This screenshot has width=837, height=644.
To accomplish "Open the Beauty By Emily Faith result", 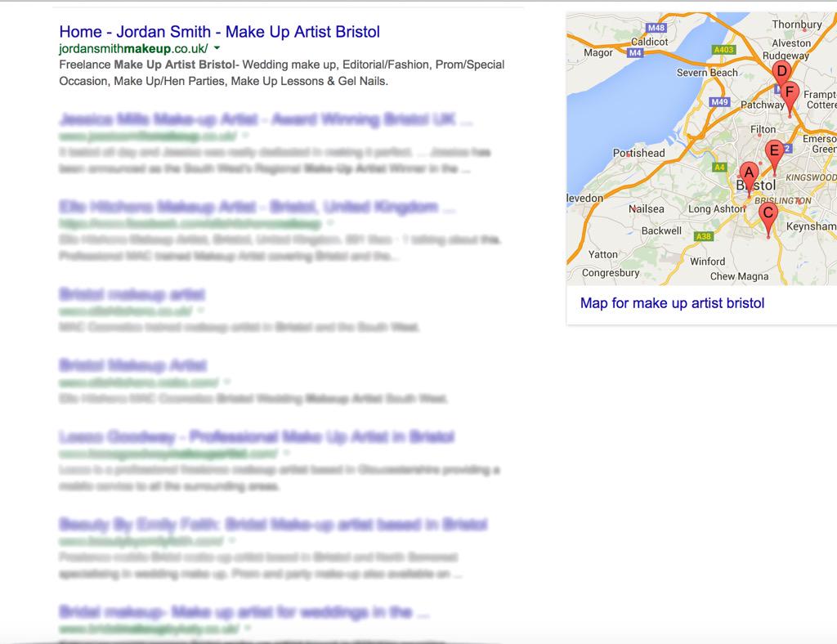I will coord(273,524).
